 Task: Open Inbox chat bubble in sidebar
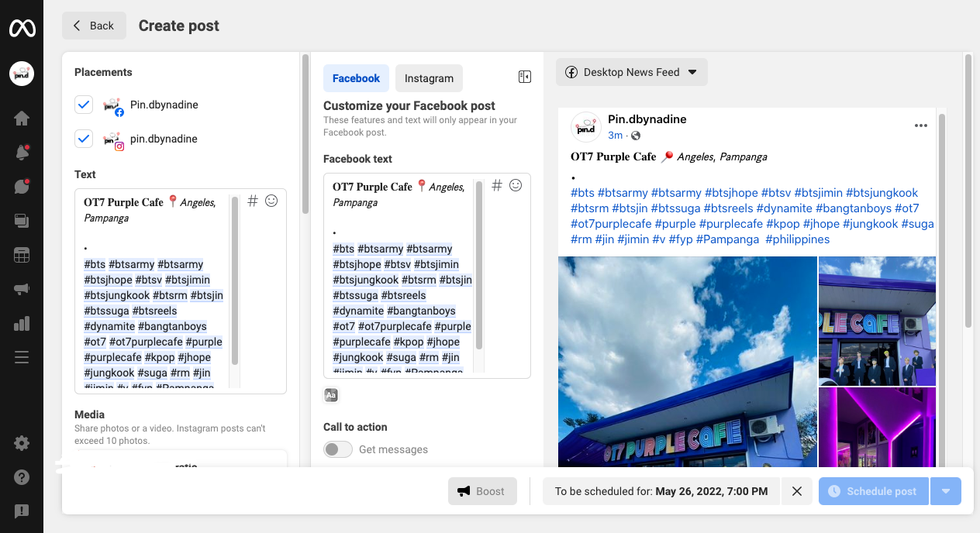tap(22, 187)
